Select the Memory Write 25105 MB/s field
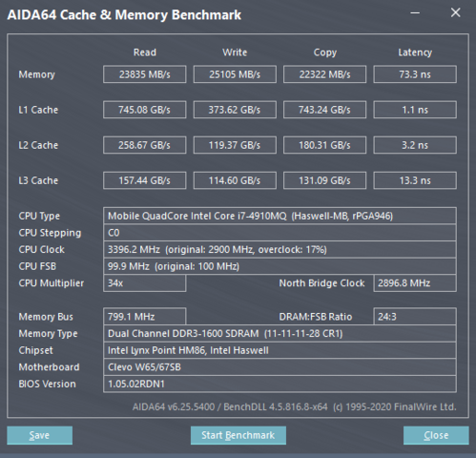The image size is (476, 458). (235, 74)
